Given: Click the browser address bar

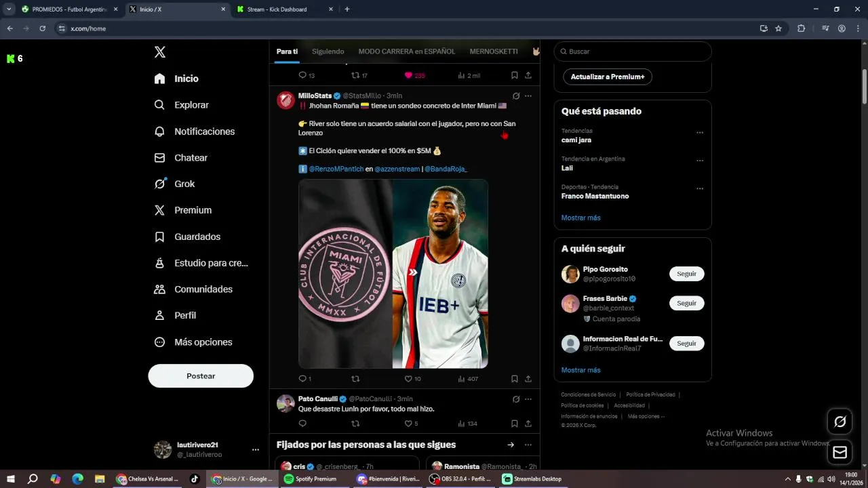Looking at the screenshot, I should click(407, 28).
